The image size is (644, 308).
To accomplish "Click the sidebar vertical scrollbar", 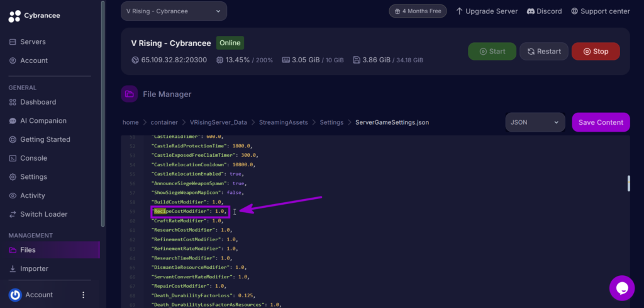I will (103, 113).
